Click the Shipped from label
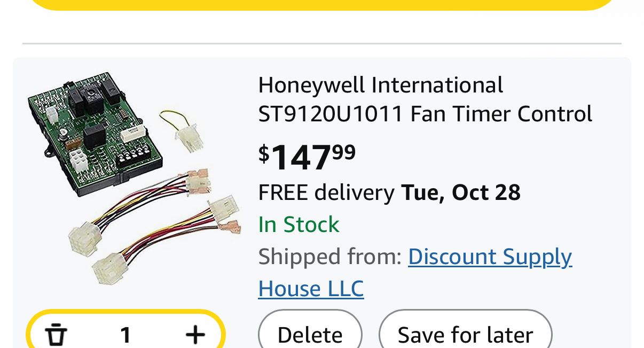Image resolution: width=644 pixels, height=348 pixels. 329,257
